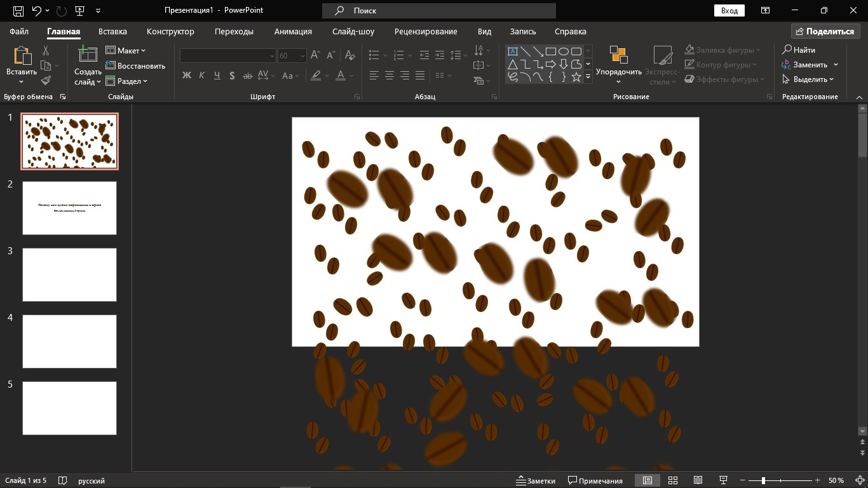Select the text box shape icon
The height and width of the screenshot is (488, 868).
click(x=513, y=51)
